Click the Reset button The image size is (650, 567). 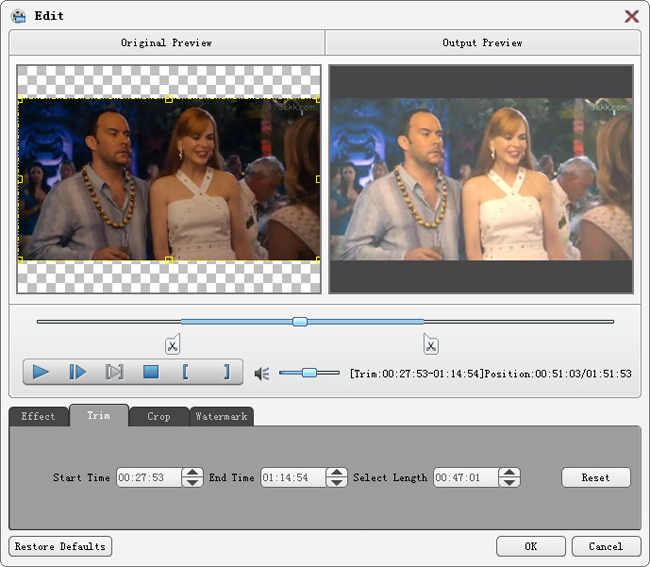pos(596,477)
